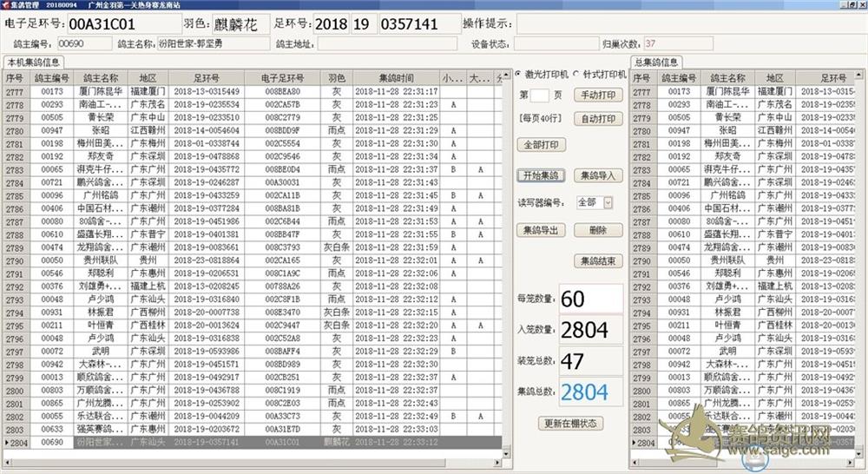Image resolution: width=868 pixels, height=474 pixels.
Task: Click the 更新在棚状态 button
Action: pyautogui.click(x=569, y=424)
